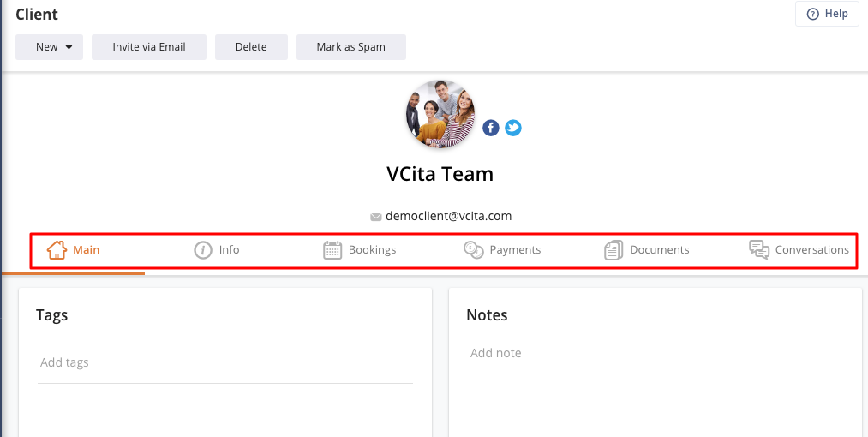Click the Tags heading
This screenshot has height=437, width=868.
52,315
